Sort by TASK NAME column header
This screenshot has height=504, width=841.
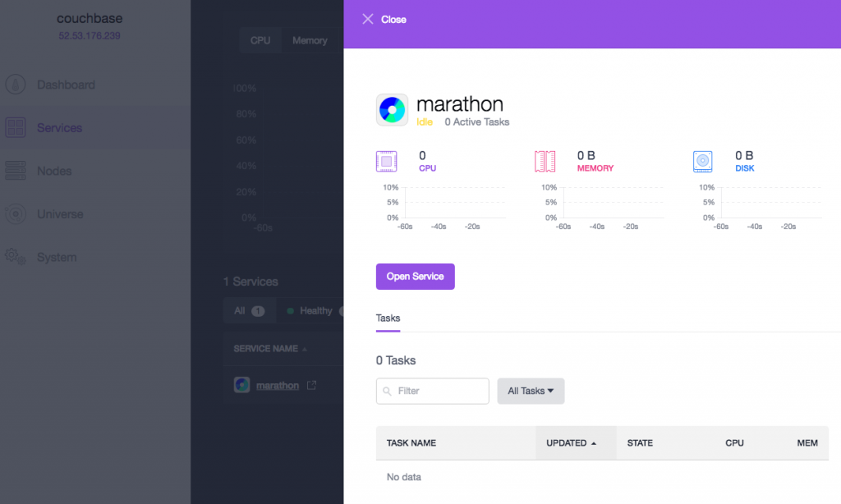click(x=411, y=443)
